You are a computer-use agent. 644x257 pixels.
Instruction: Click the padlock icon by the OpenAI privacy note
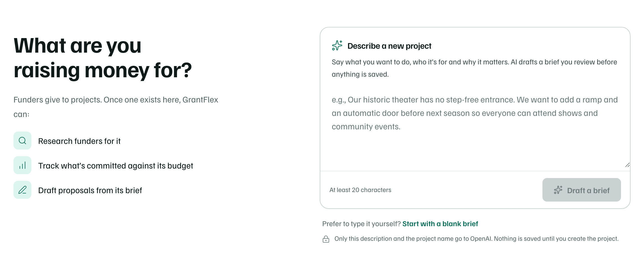coord(326,239)
